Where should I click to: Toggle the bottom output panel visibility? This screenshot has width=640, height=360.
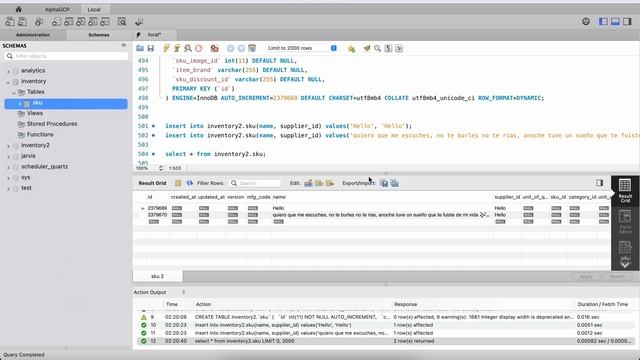[615, 22]
